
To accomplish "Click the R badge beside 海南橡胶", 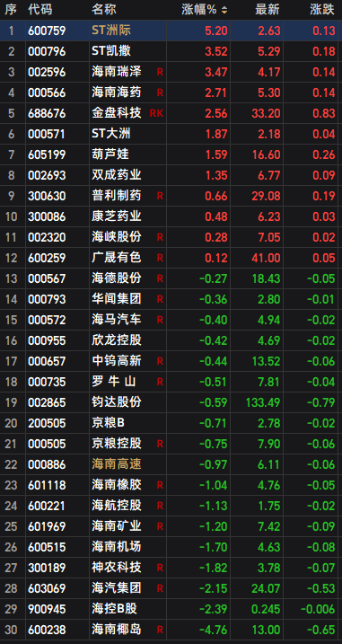I will [x=160, y=485].
